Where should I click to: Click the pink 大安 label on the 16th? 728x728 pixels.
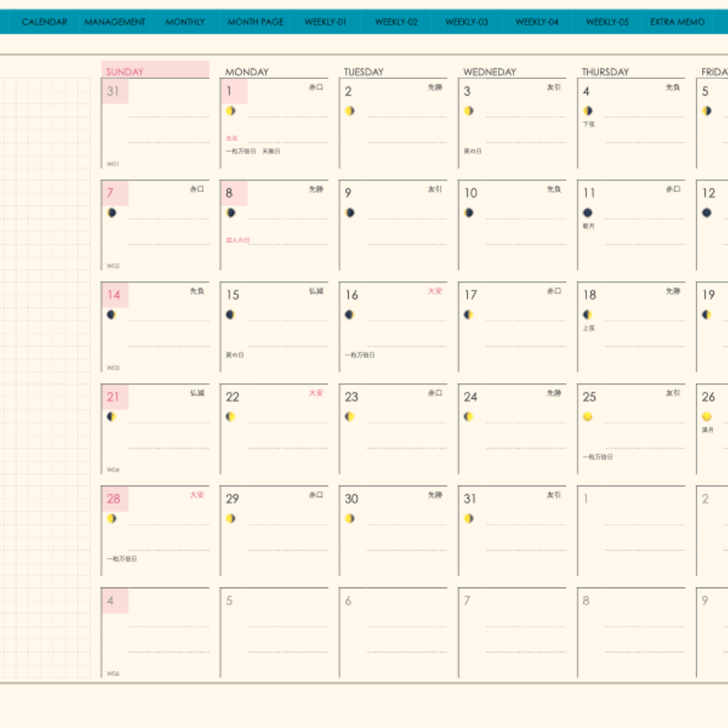coord(435,291)
